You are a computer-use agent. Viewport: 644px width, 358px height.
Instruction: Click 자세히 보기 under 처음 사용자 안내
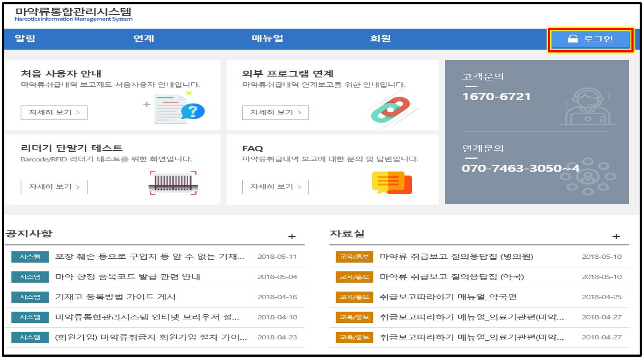click(54, 113)
